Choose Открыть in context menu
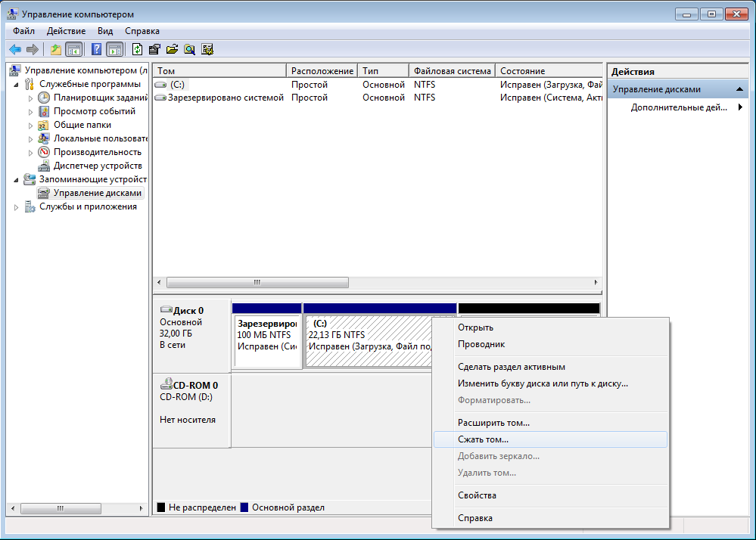Image resolution: width=756 pixels, height=540 pixels. (x=550, y=327)
